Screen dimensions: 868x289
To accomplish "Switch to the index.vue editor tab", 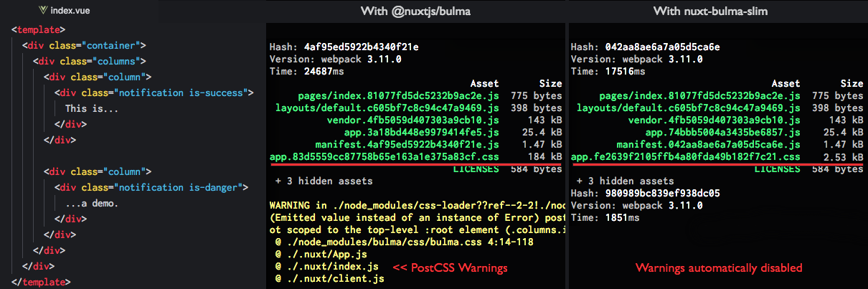I will (63, 11).
